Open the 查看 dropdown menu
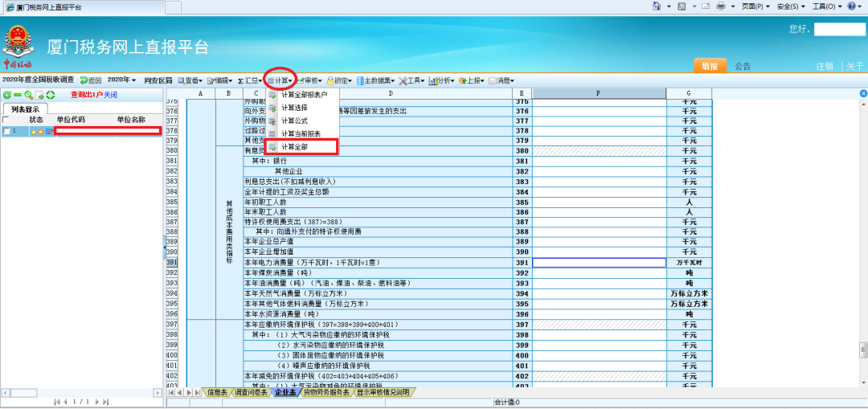 coord(190,80)
